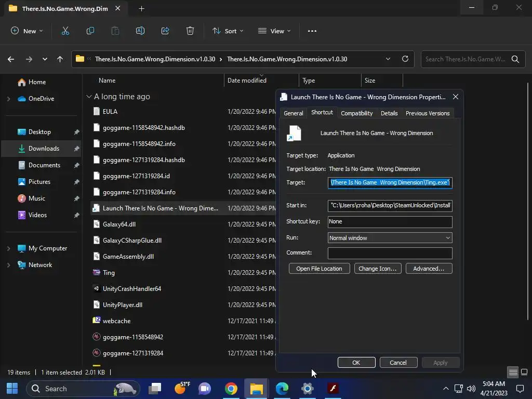Collapse the 'A long time ago' group
Image resolution: width=532 pixels, height=399 pixels.
[x=89, y=97]
